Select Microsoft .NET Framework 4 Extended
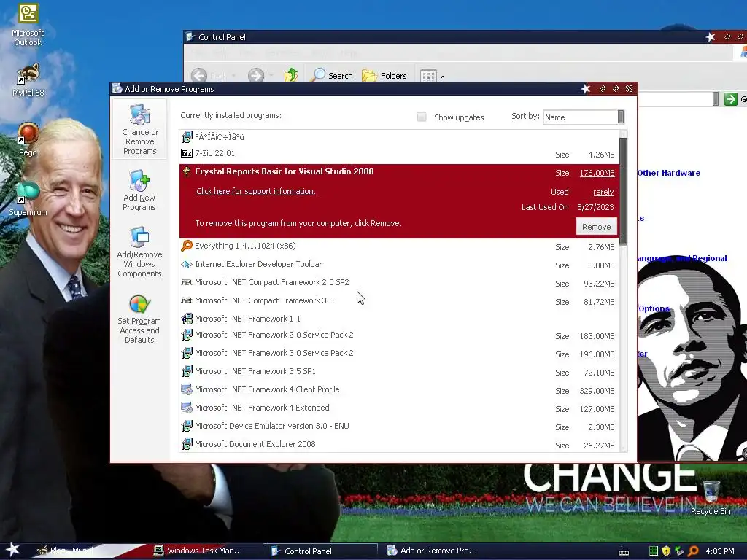 point(399,408)
